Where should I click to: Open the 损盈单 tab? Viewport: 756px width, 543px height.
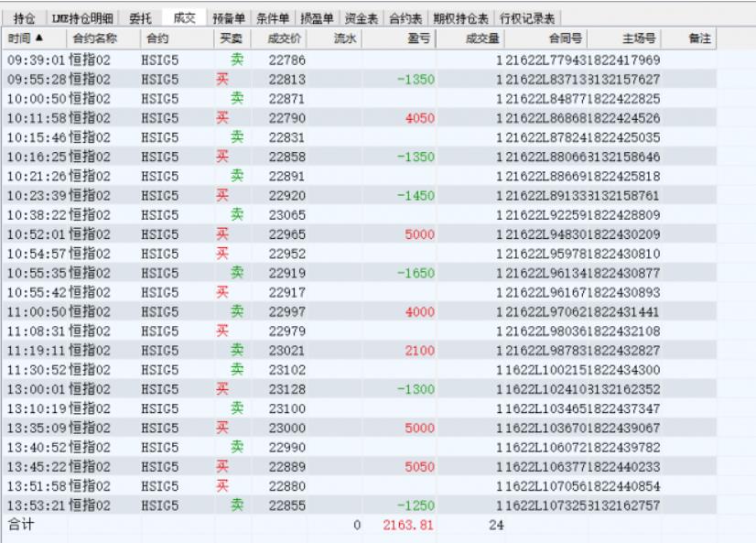tap(317, 17)
